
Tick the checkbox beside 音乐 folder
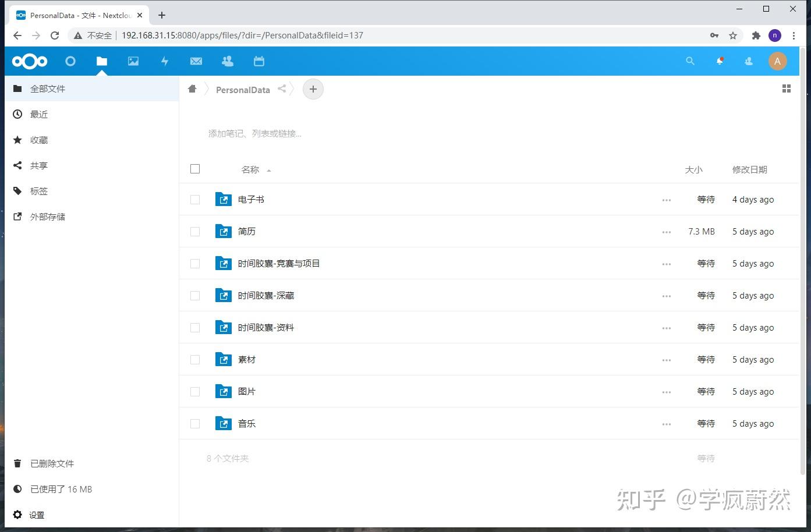(x=194, y=423)
